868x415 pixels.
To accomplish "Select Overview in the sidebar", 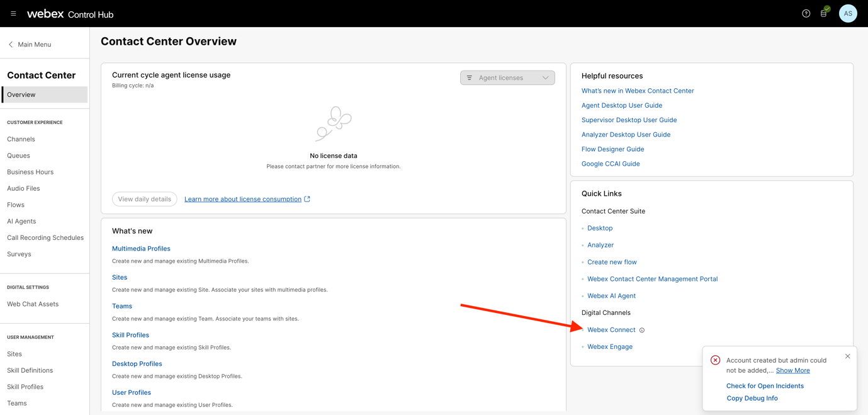I will (x=45, y=94).
